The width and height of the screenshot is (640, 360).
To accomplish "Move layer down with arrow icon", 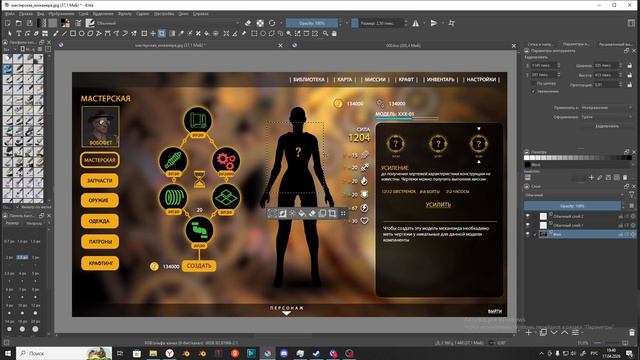I will tap(554, 332).
